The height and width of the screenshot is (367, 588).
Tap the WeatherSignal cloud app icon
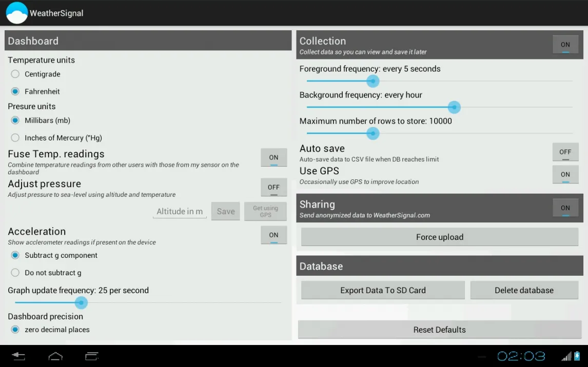tap(16, 13)
